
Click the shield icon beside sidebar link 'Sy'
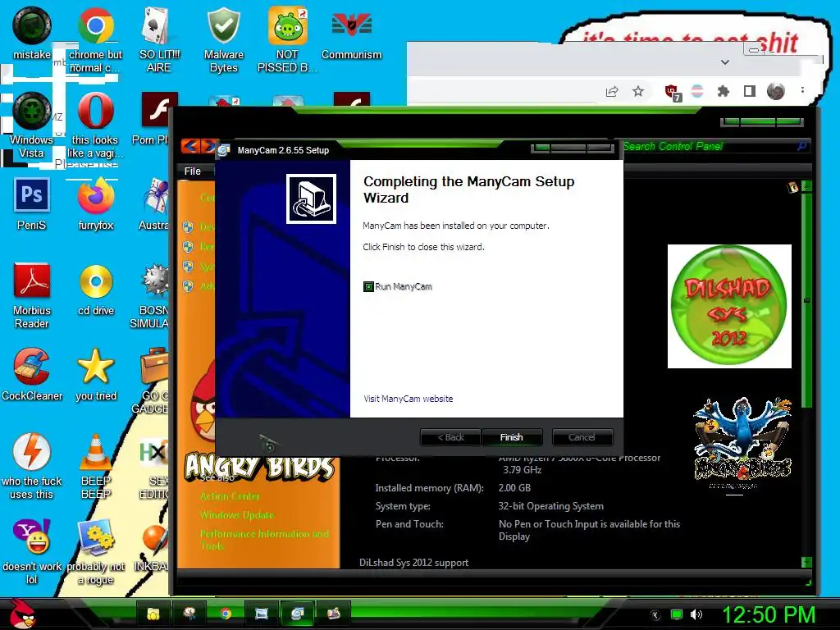pos(188,267)
